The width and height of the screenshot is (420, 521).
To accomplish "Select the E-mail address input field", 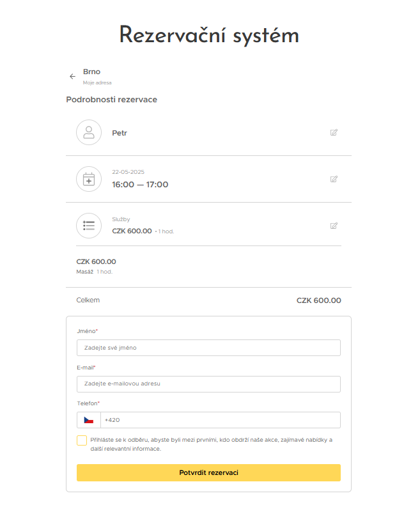I will point(208,384).
